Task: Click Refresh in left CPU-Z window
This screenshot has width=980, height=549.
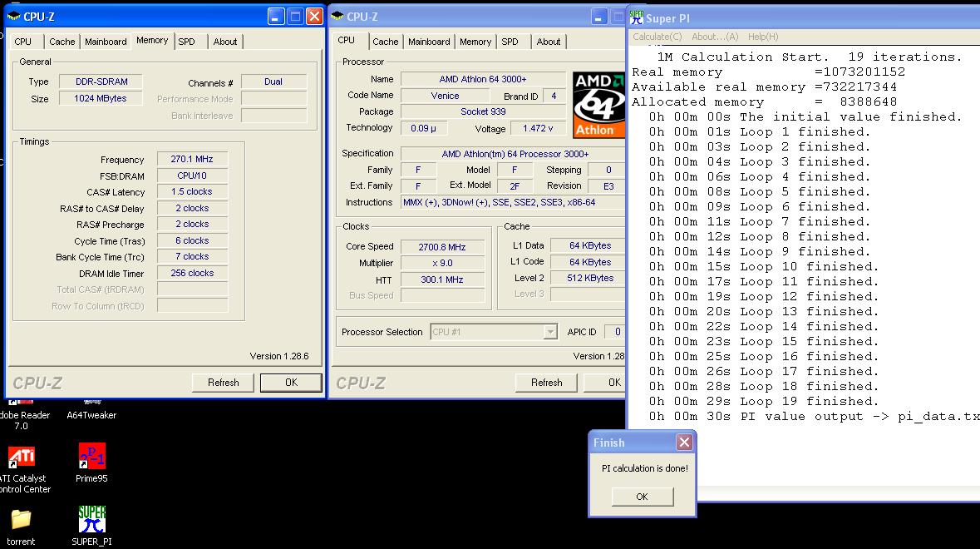Action: pos(223,382)
